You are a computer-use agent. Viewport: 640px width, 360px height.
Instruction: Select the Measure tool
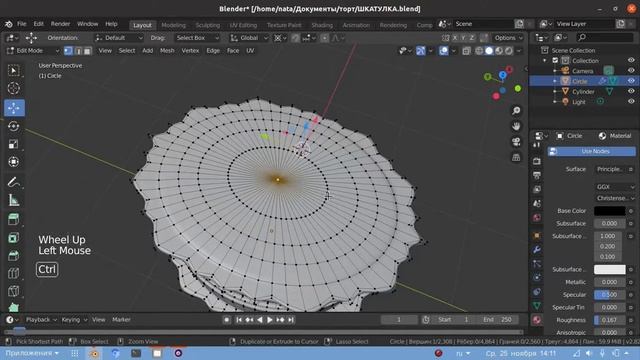[14, 200]
